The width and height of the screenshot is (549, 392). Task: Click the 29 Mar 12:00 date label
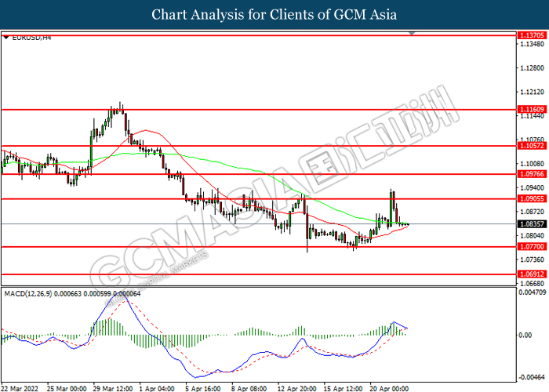113,389
